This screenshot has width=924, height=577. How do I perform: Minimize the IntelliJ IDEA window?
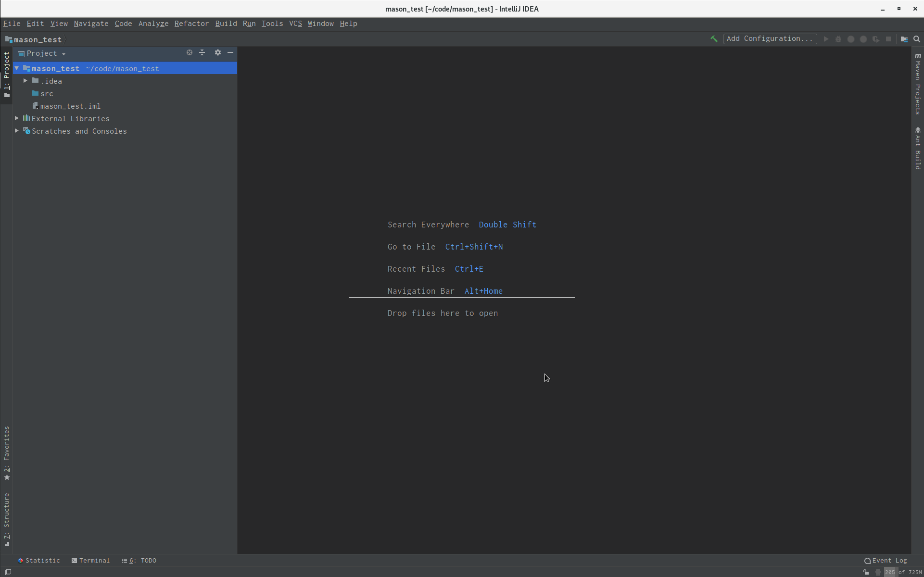pyautogui.click(x=883, y=9)
